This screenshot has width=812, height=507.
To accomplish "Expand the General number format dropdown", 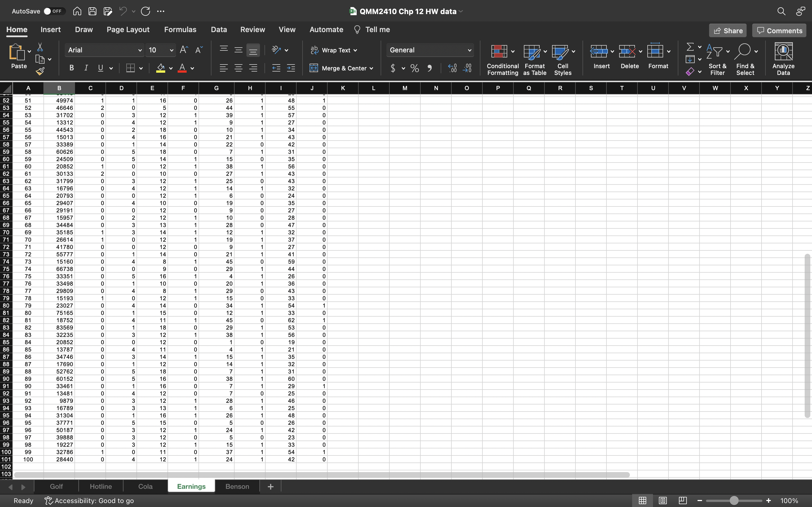I will pos(469,50).
